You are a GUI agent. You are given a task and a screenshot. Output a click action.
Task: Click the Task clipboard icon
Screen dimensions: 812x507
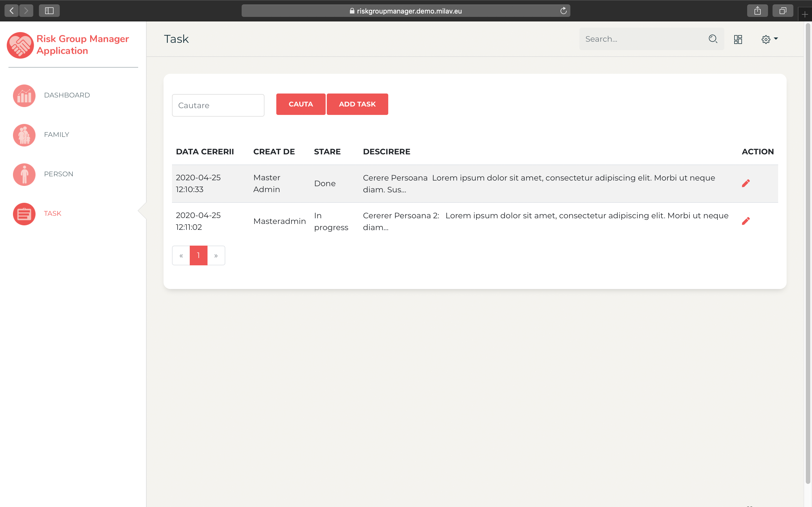24,214
